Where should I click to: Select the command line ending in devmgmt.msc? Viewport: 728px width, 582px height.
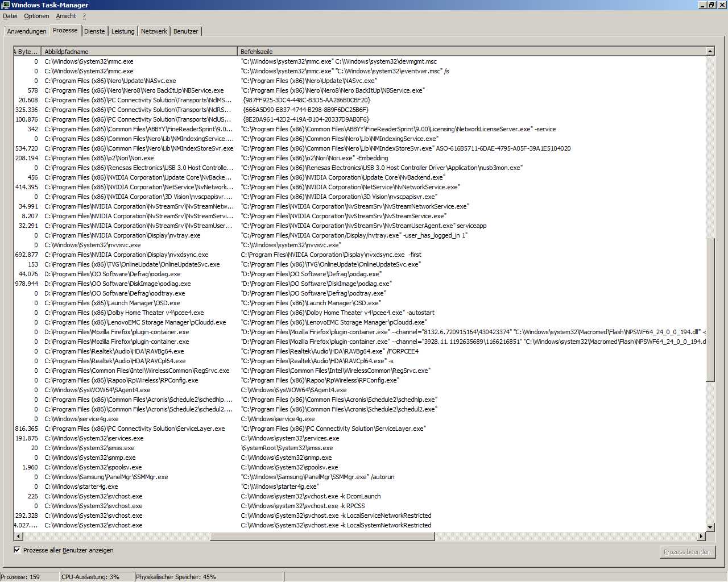click(x=339, y=61)
